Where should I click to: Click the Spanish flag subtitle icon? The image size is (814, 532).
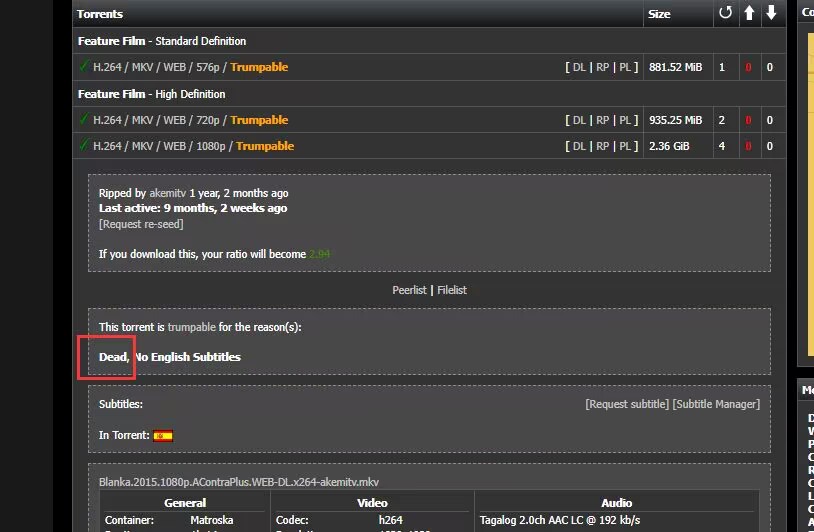[x=163, y=436]
